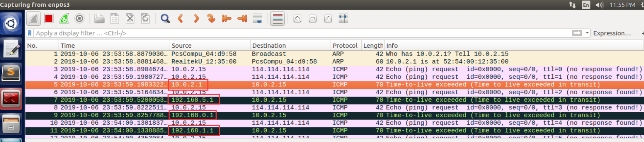Screen dimensions: 644x142
Task: Sort packets by the Protocol column
Action: [345, 46]
